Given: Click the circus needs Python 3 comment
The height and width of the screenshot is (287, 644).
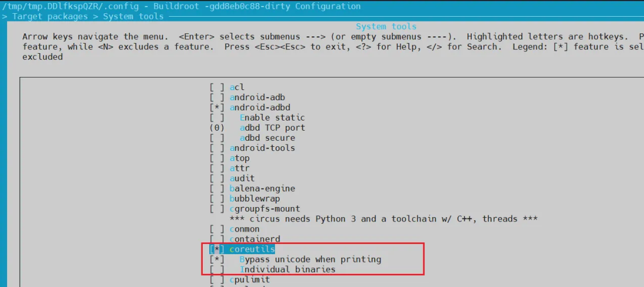Looking at the screenshot, I should tap(383, 219).
